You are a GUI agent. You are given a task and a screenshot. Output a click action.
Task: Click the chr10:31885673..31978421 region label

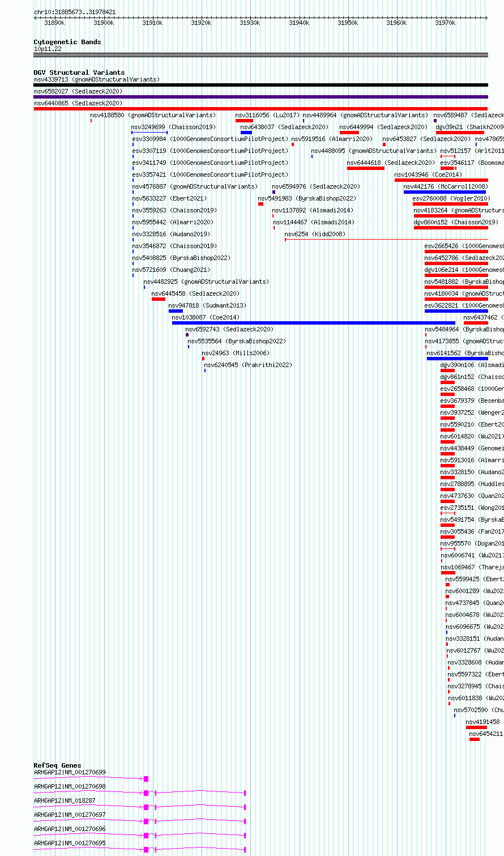point(75,12)
